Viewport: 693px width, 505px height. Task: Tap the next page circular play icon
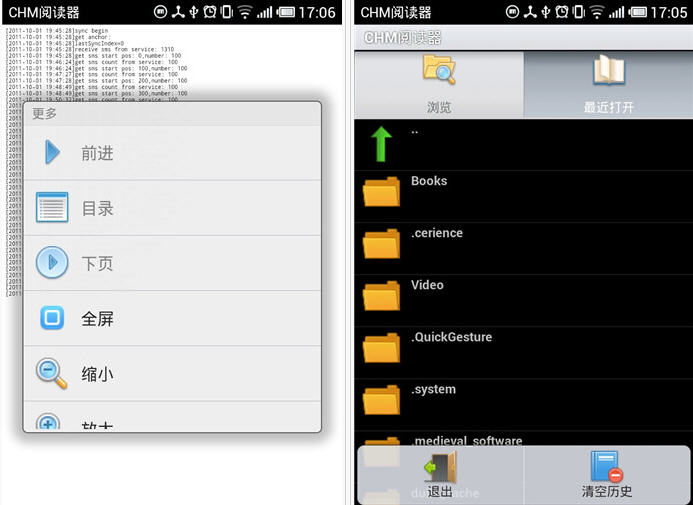pos(52,262)
